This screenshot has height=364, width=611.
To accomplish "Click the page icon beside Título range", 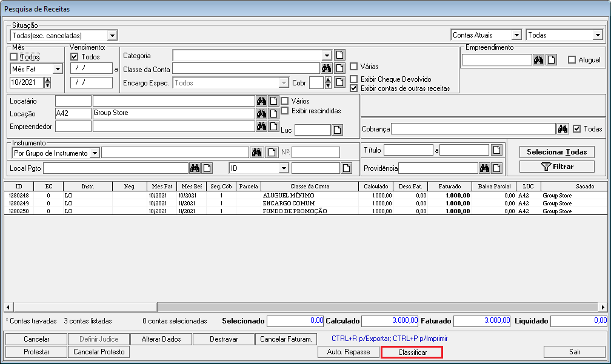I will (x=496, y=150).
